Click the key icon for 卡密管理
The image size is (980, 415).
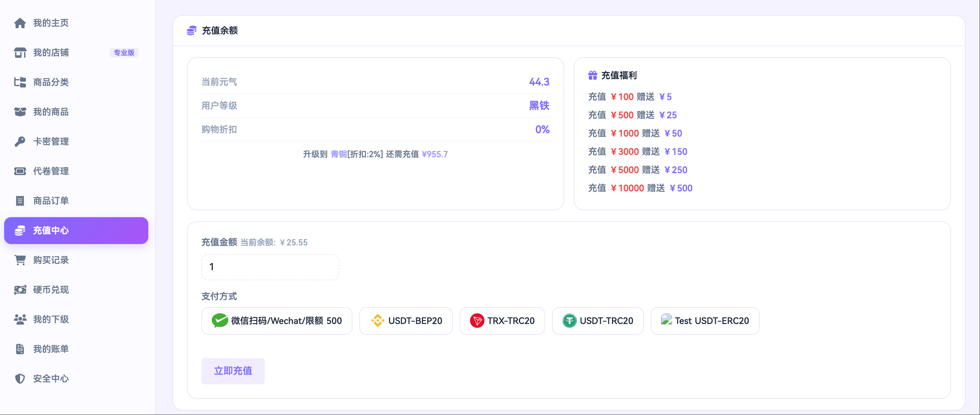pos(20,142)
